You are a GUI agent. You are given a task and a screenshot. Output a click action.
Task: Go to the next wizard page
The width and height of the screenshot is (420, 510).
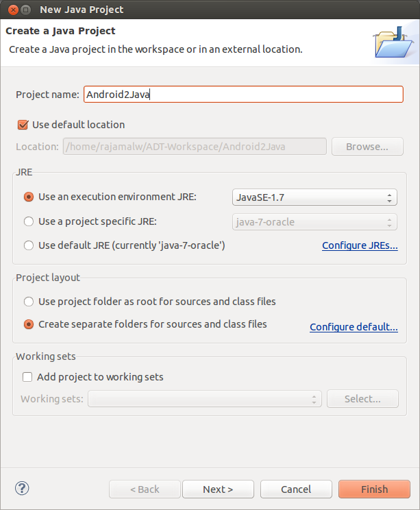(218, 489)
